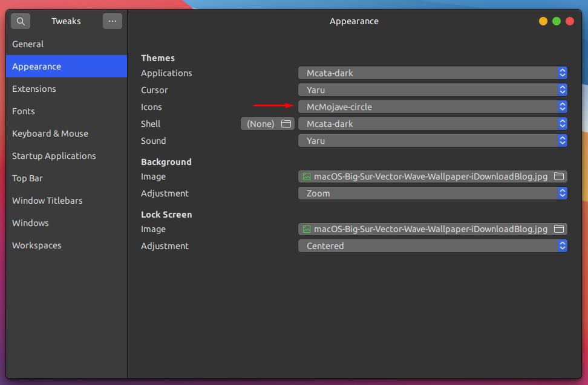Change Lock Screen Adjustment from Centered
588x385 pixels.
click(x=433, y=245)
